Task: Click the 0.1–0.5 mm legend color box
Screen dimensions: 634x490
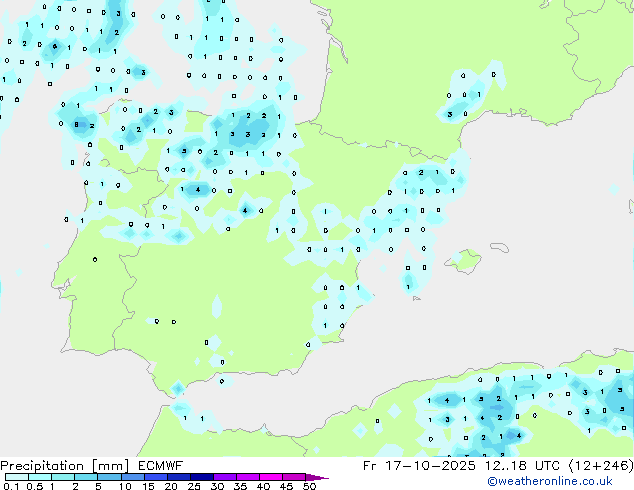Action: (x=17, y=477)
